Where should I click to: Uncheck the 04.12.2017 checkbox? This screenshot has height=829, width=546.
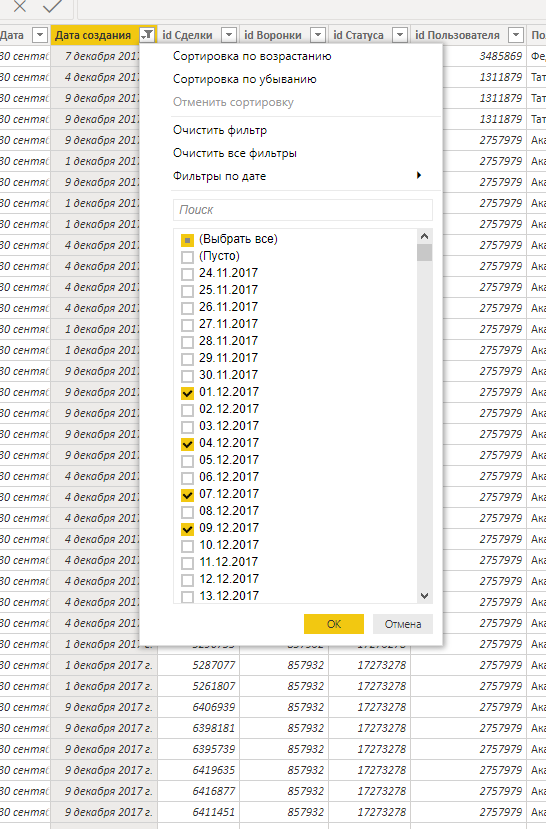[x=187, y=444]
